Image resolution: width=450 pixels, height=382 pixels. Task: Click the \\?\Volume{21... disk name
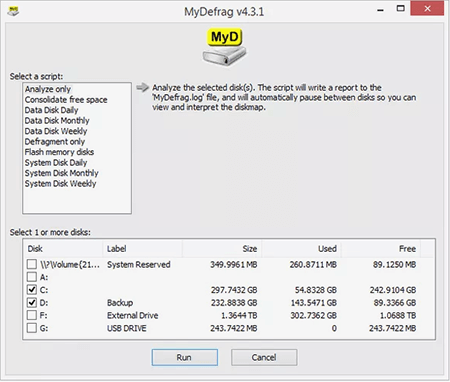point(70,265)
